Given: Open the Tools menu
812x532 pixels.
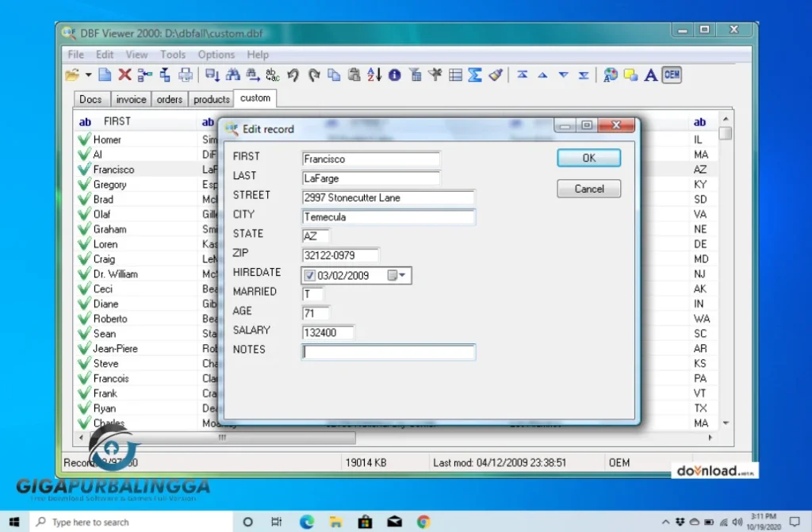Looking at the screenshot, I should pos(173,55).
